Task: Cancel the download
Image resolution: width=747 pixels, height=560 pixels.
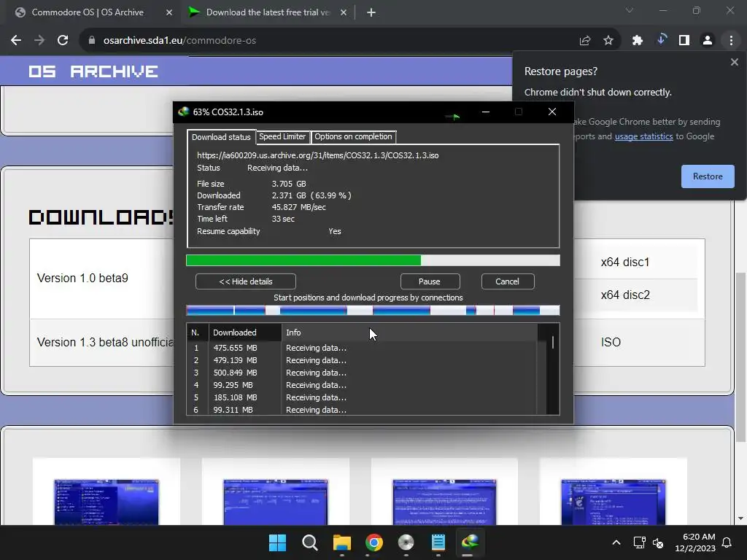Action: 508,281
